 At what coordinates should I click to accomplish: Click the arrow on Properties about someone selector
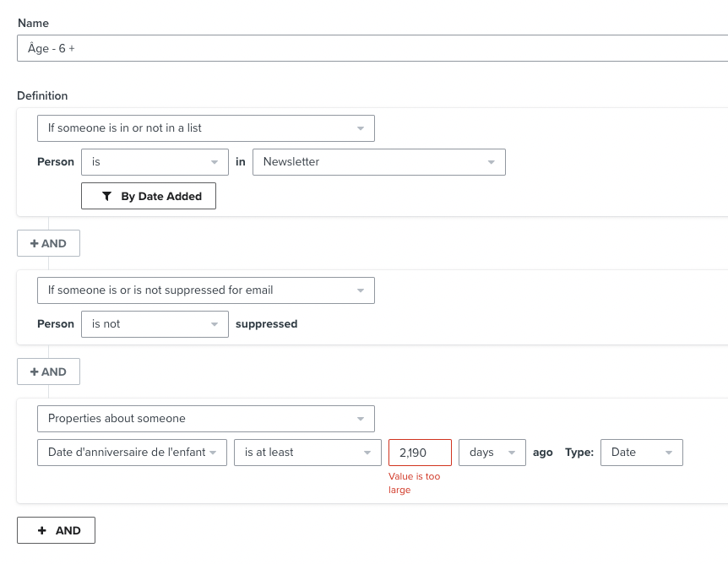(361, 419)
